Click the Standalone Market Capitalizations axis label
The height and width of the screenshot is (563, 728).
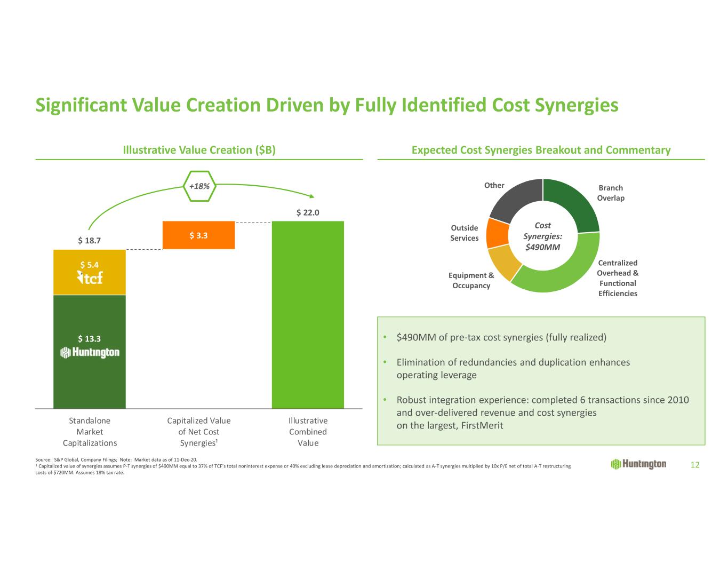point(90,432)
